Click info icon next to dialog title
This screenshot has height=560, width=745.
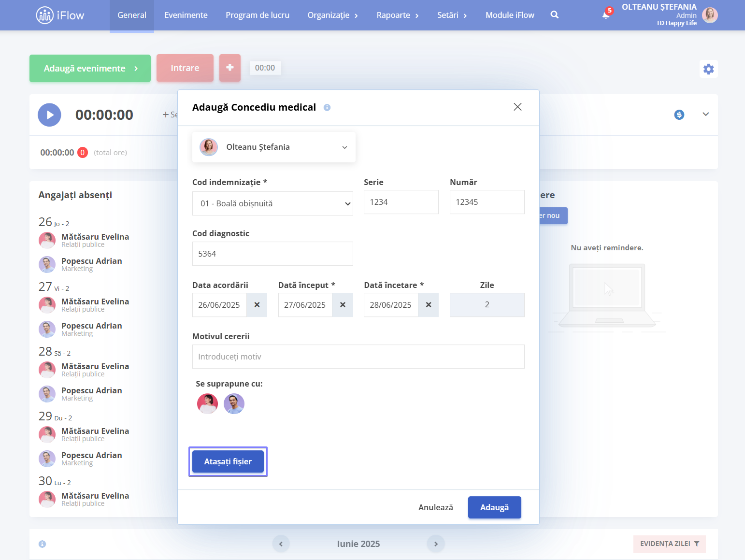(327, 107)
